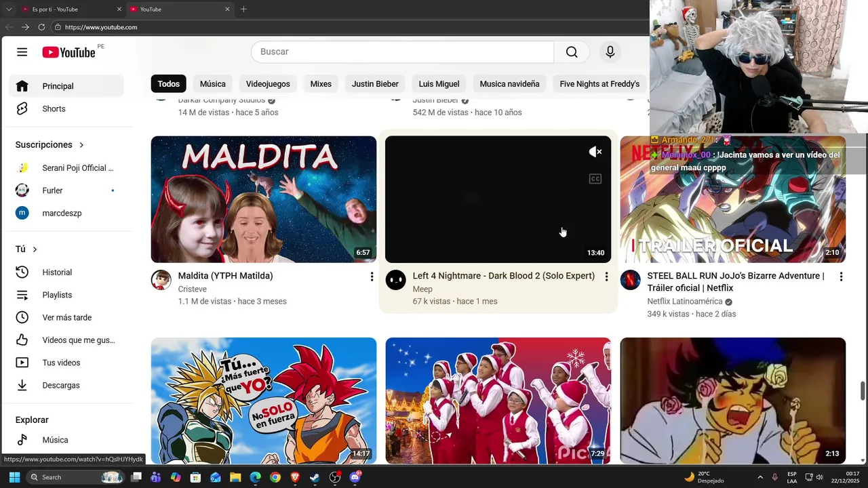The image size is (868, 488).
Task: Click Cristeve channel avatar
Action: [x=161, y=279]
